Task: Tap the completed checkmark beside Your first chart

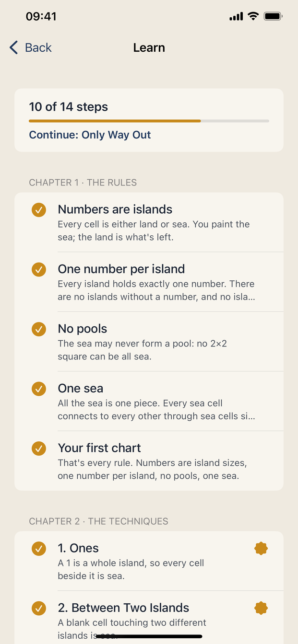Action: (39, 448)
